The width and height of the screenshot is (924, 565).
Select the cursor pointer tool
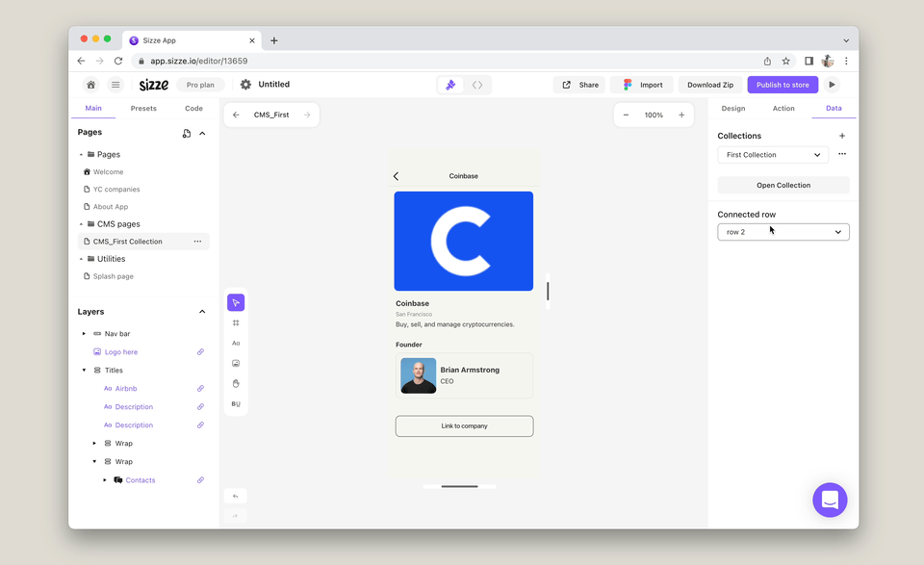pos(236,303)
